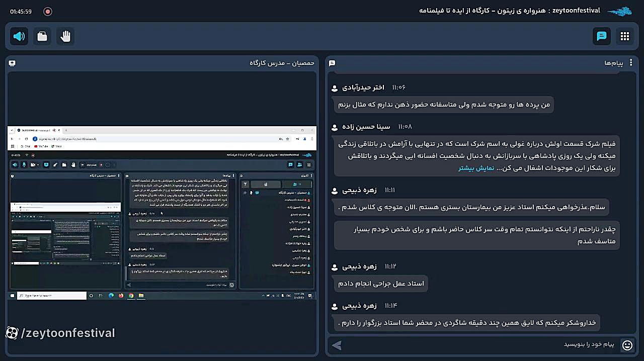
Task: Click the message starting 'چقدر ناراحتم از اینکه'
Action: coord(477,235)
